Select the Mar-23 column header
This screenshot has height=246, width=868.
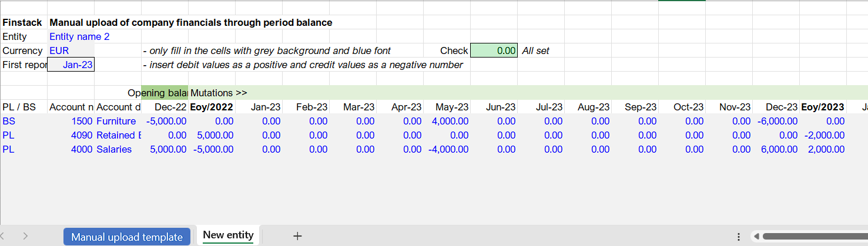tap(353, 107)
